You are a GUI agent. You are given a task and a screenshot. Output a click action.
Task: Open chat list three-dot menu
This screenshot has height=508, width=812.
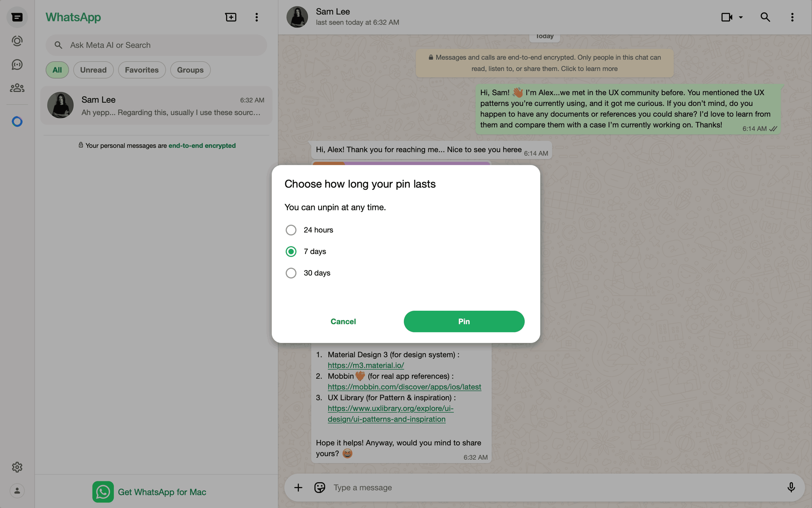pos(257,17)
